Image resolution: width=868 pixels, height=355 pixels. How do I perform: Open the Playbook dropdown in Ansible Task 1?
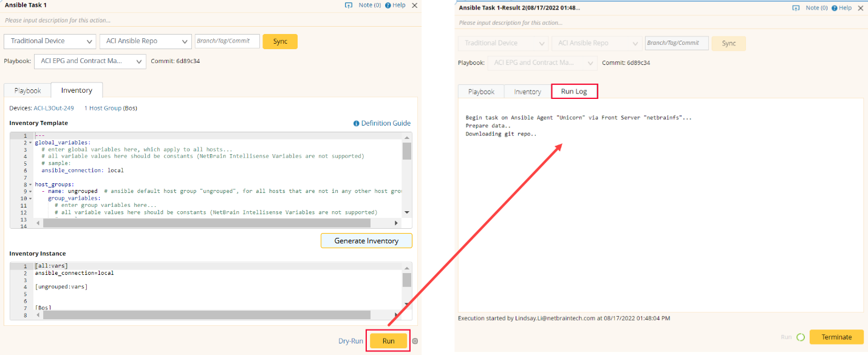coord(90,61)
